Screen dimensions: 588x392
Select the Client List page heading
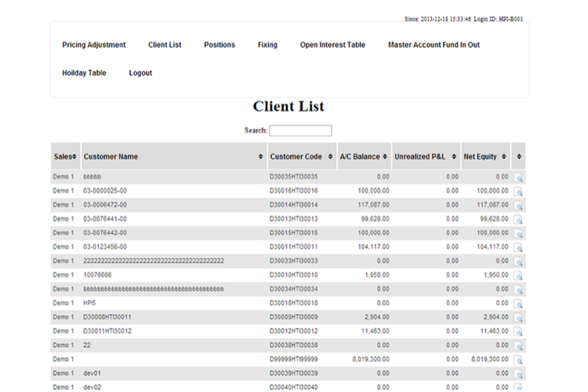288,106
